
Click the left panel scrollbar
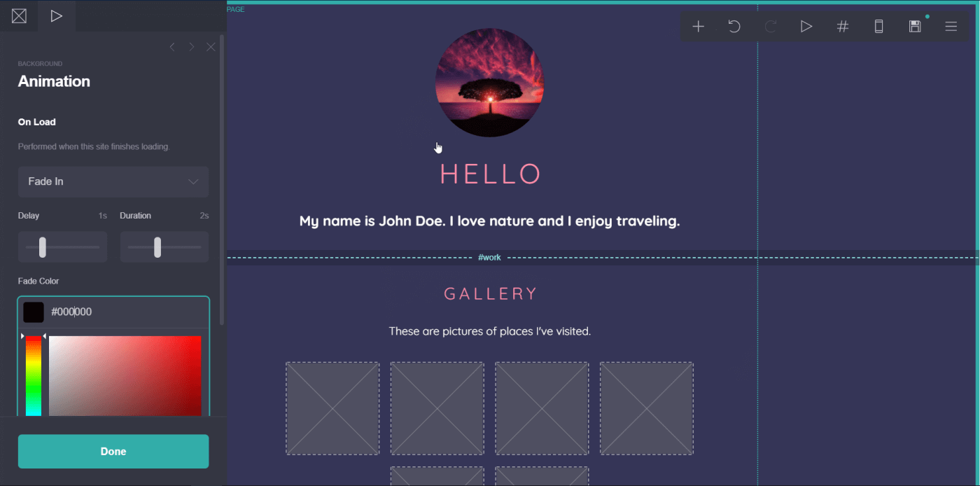(x=223, y=179)
